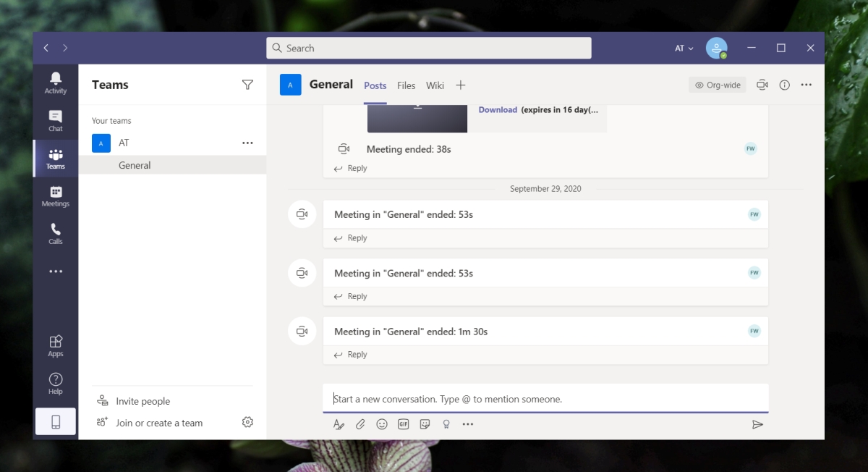Open the Chat section

(x=56, y=120)
